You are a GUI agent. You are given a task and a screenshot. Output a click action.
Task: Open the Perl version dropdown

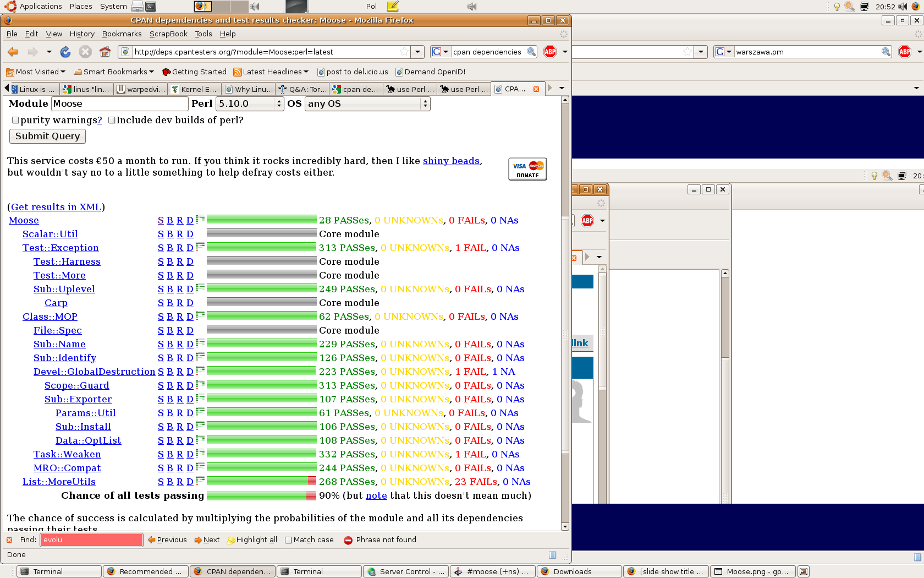point(250,103)
